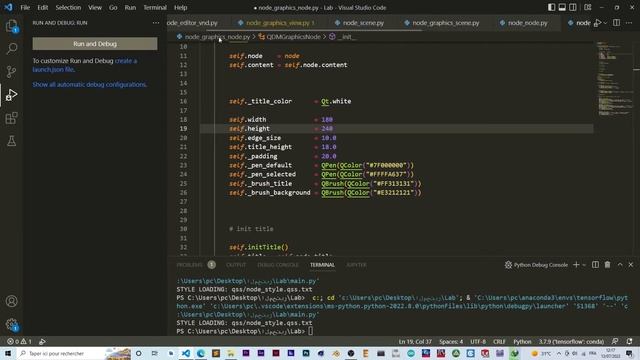Click the Run Python File play icon
This screenshot has width=640, height=360.
tap(598, 23)
